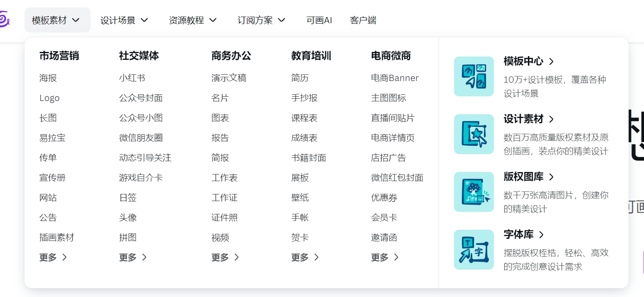
Task: Open the 海报 poster templates link
Action: pos(48,78)
